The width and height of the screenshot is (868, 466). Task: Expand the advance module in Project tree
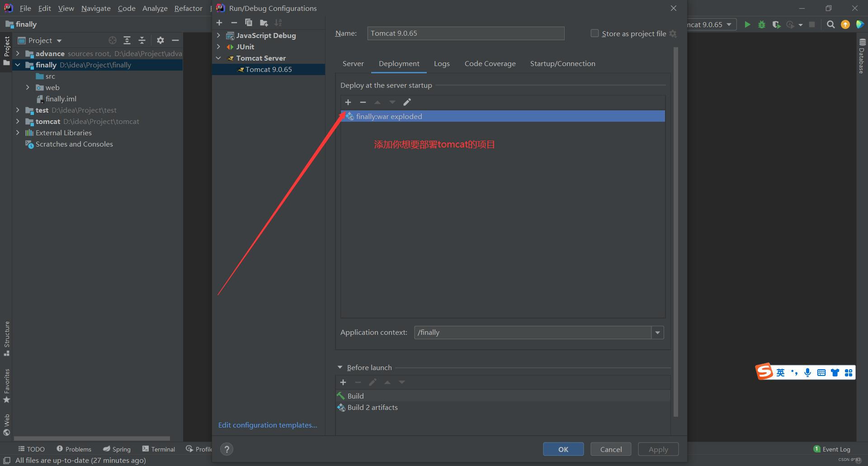[x=18, y=53]
